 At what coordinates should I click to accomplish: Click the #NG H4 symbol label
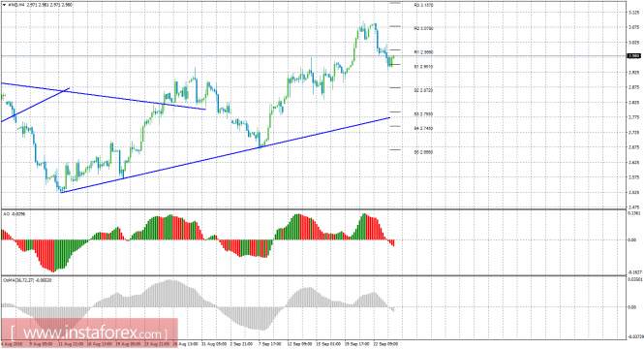pos(16,6)
